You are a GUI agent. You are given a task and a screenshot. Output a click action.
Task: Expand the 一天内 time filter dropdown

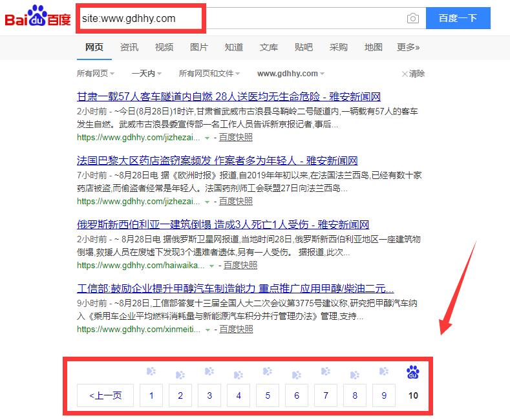pos(146,74)
